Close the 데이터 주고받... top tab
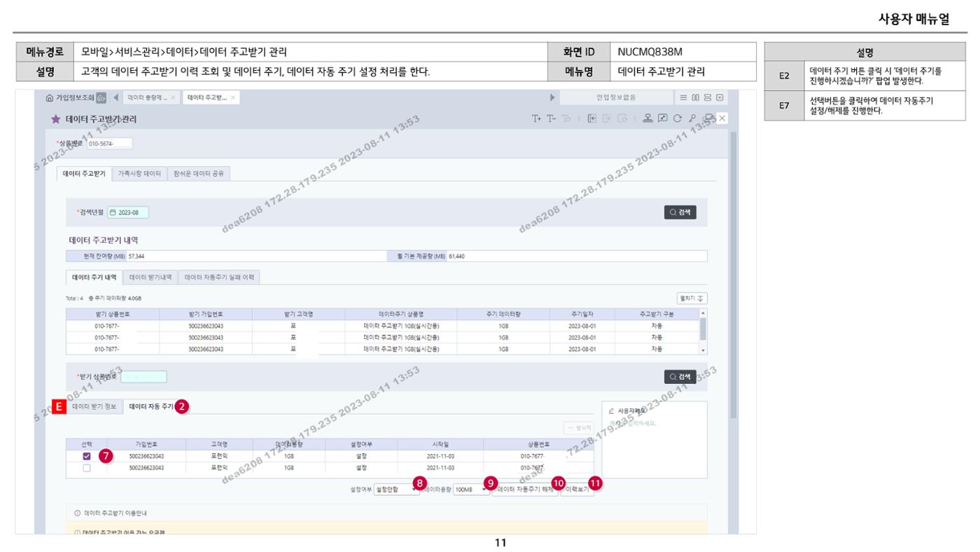The height and width of the screenshot is (552, 980). [232, 97]
